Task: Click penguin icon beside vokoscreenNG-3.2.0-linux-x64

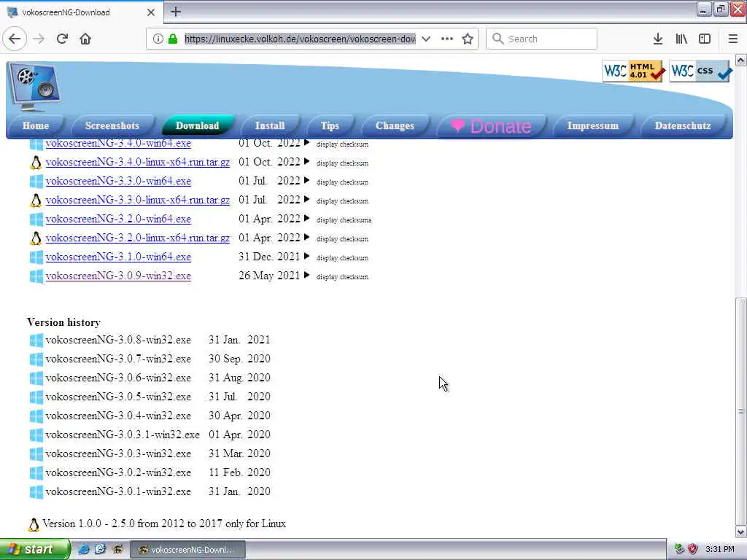Action: tap(36, 238)
